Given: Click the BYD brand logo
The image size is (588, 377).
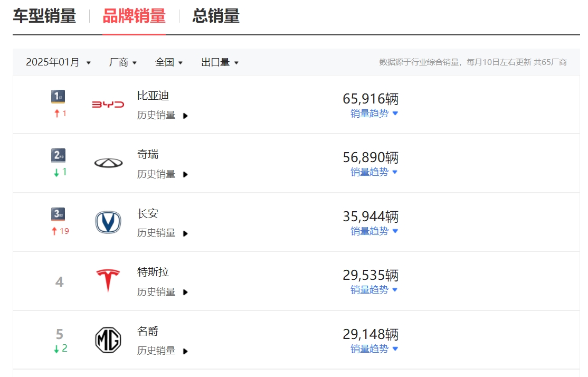Looking at the screenshot, I should pos(108,105).
